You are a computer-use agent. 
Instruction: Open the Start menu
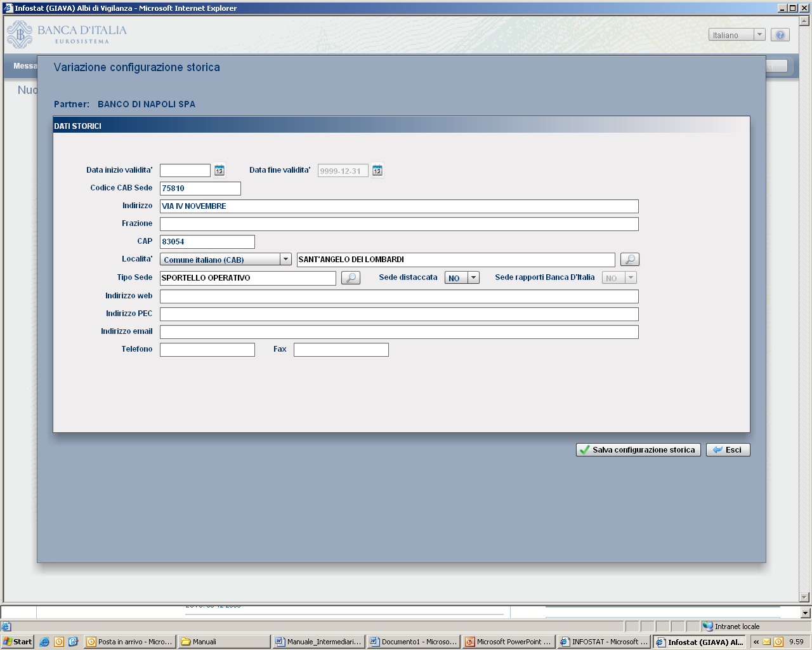18,642
